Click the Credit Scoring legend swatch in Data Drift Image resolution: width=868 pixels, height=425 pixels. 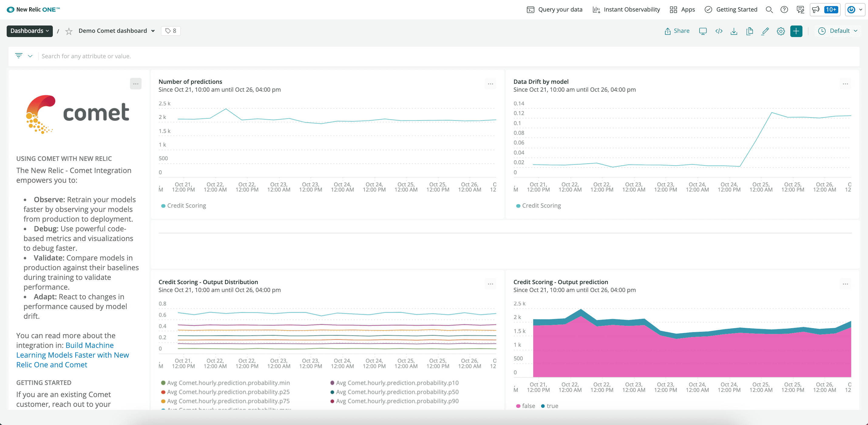(x=518, y=206)
